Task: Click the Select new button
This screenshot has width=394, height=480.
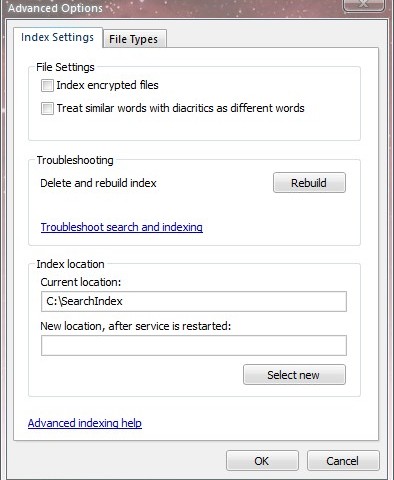Action: point(294,375)
